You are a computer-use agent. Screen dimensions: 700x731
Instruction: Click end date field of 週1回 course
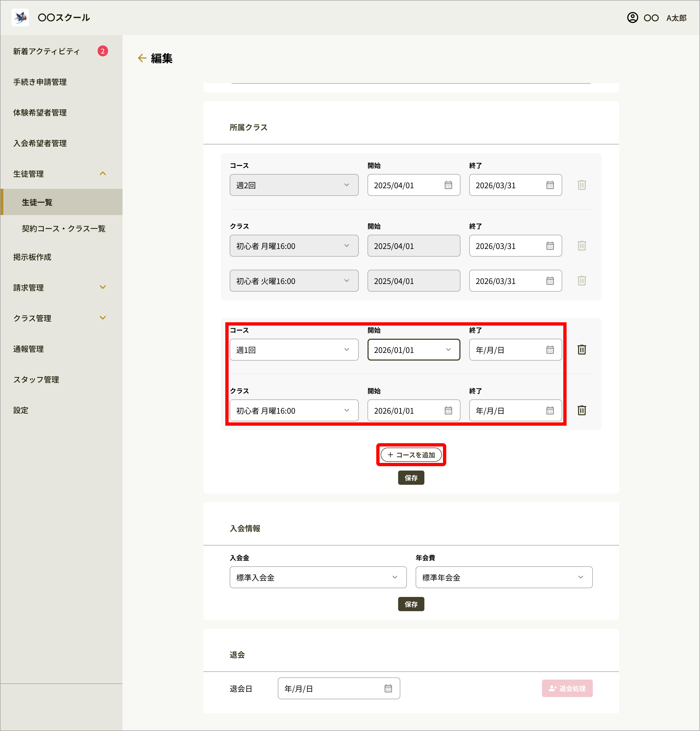515,350
